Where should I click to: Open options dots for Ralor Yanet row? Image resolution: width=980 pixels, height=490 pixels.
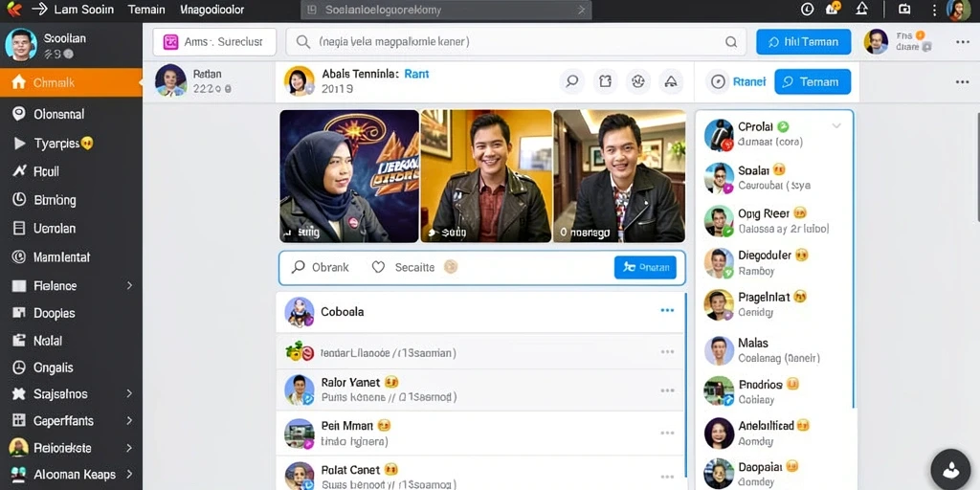tap(667, 390)
